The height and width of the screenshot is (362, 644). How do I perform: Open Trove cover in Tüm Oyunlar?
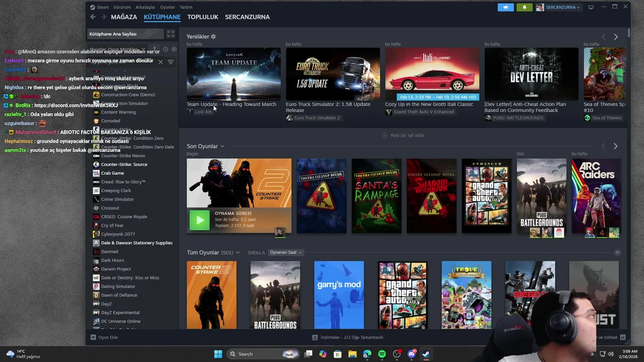click(x=466, y=295)
